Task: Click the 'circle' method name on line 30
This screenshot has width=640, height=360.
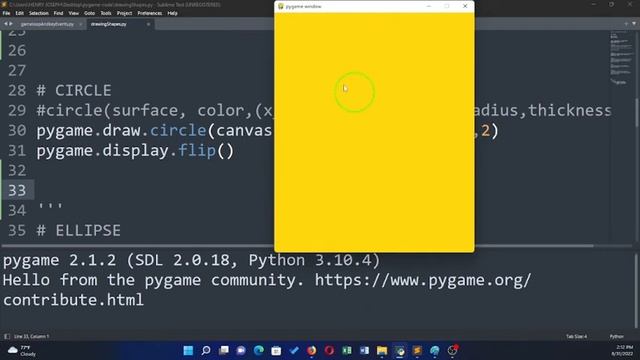Action: [x=178, y=131]
